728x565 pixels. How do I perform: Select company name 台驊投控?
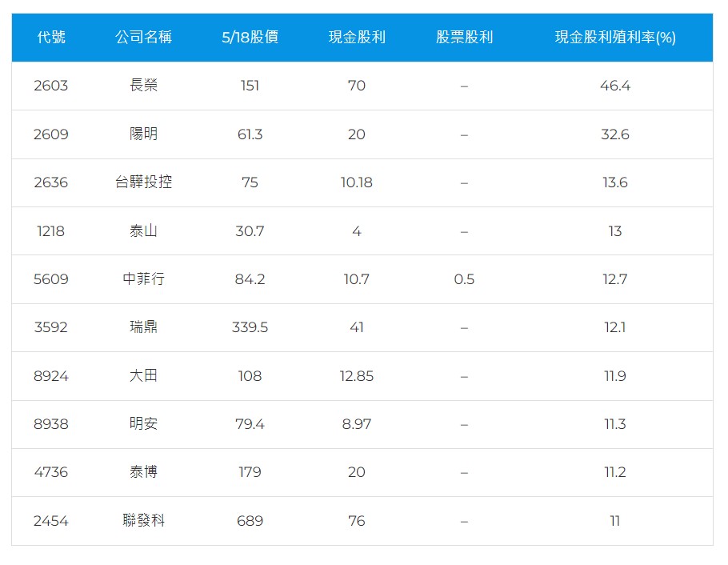pyautogui.click(x=143, y=182)
